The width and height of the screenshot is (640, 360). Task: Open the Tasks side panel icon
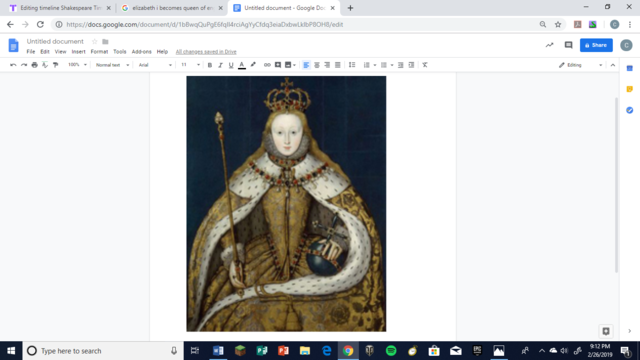click(630, 110)
